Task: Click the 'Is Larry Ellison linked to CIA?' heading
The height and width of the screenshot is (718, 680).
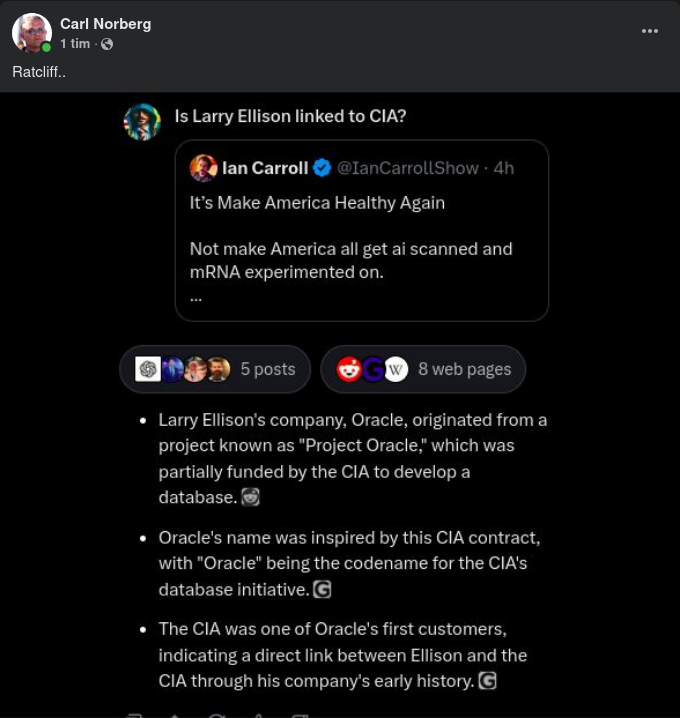Action: (x=290, y=116)
